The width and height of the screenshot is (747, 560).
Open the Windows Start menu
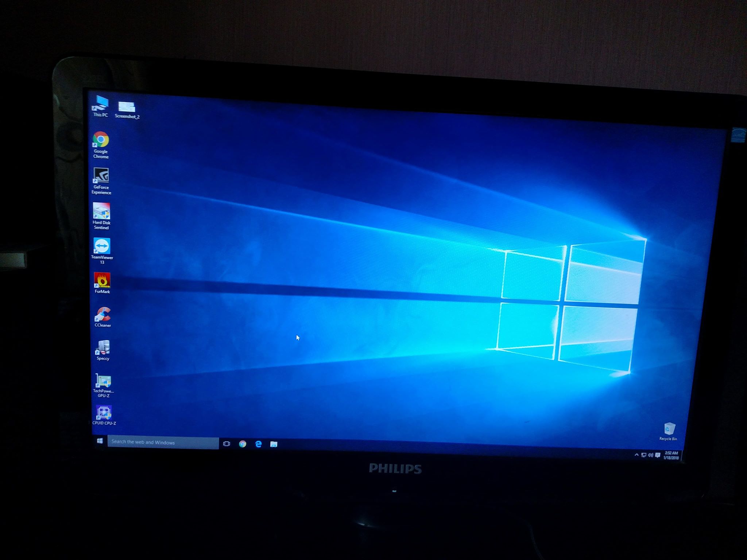(100, 441)
